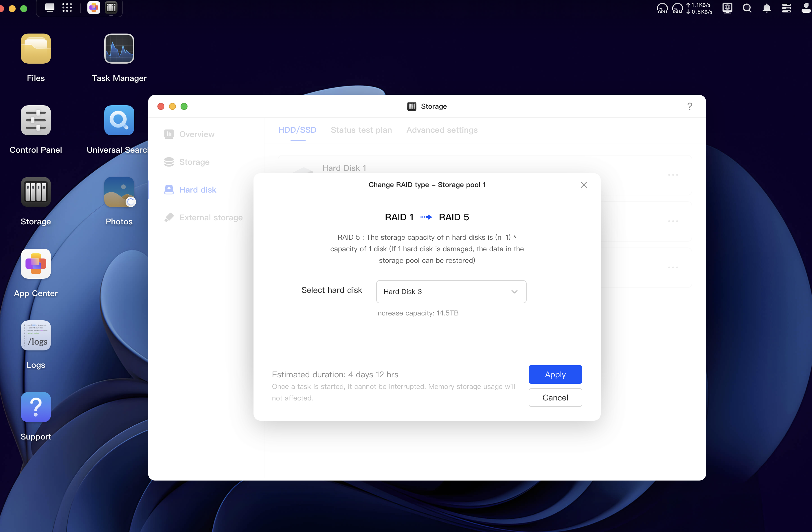This screenshot has height=532, width=812.
Task: Apply the RAID type change
Action: (x=555, y=374)
